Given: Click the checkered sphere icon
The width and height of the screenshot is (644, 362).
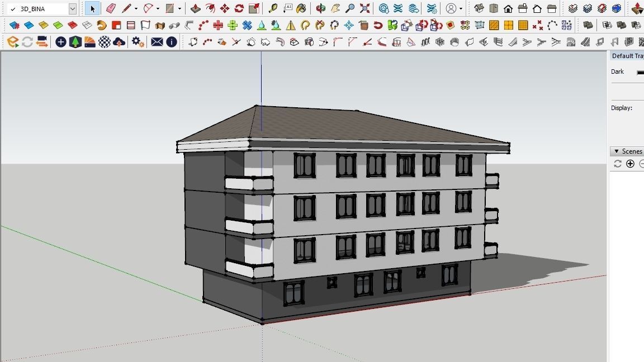Looking at the screenshot, I should 105,42.
